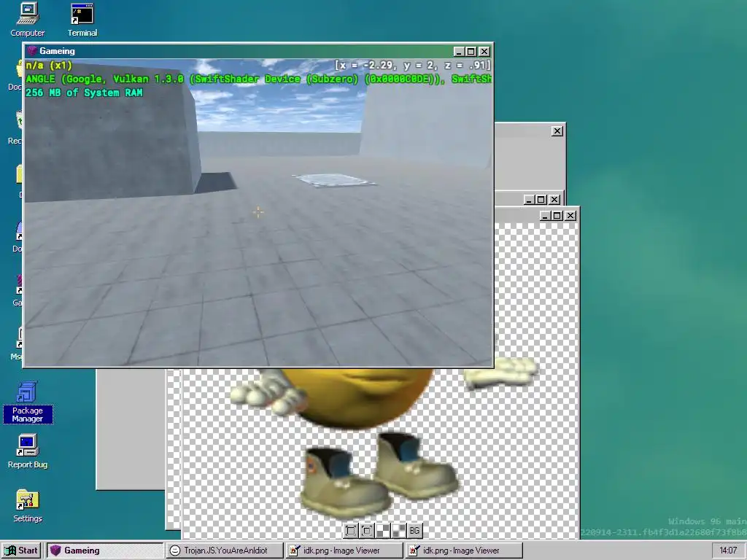Select the Package Manager desktop icon
Screen dimensions: 747x560
[x=28, y=402]
